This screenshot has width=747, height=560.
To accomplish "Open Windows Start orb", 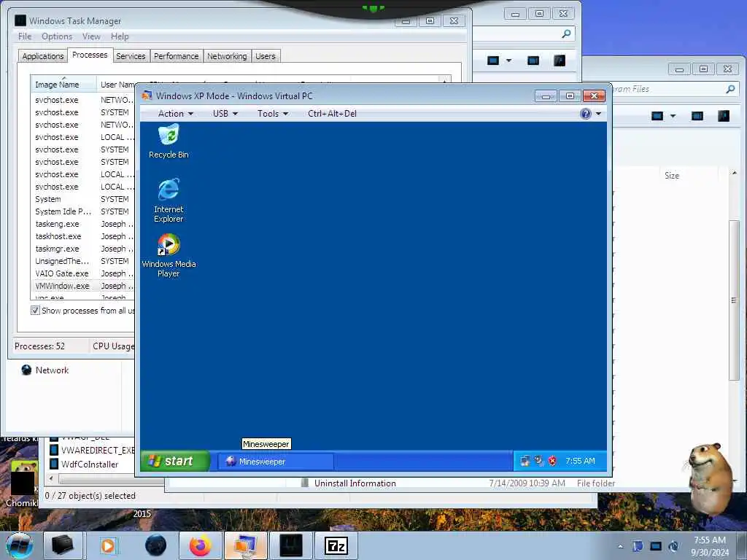I will 19,545.
